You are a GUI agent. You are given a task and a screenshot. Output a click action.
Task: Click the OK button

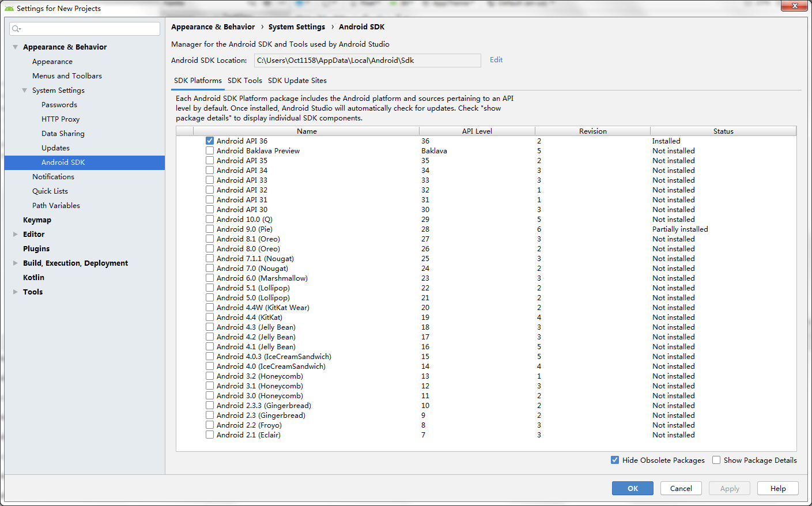(633, 488)
